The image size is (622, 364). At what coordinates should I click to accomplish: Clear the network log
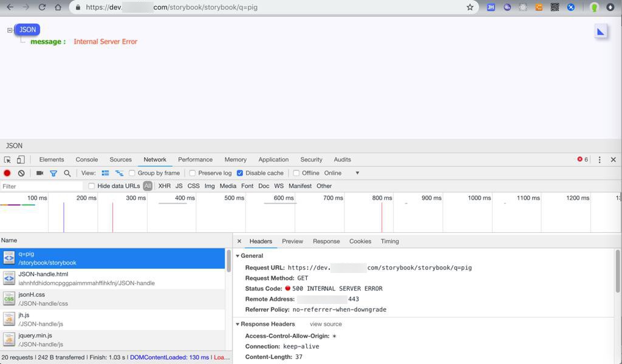21,173
